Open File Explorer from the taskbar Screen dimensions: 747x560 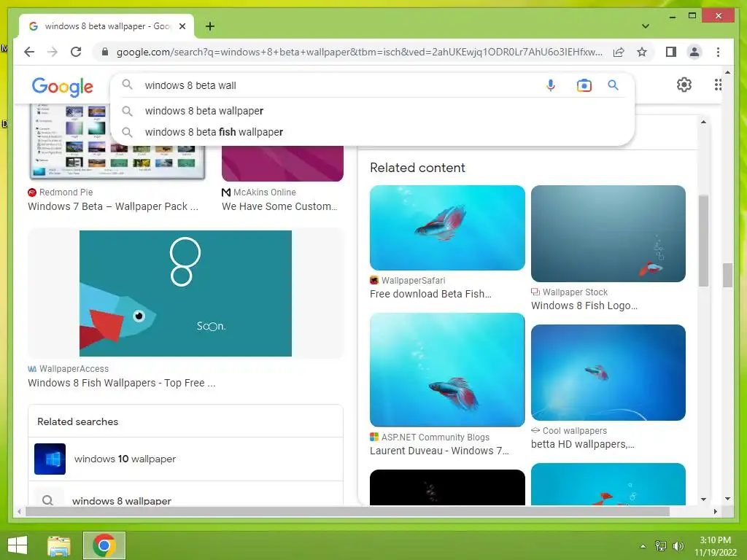[x=59, y=545]
